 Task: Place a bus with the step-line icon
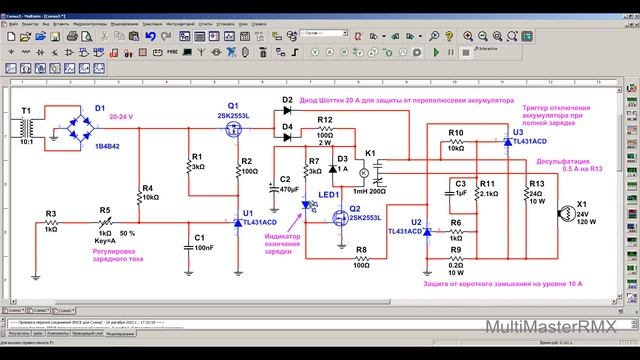pos(295,52)
